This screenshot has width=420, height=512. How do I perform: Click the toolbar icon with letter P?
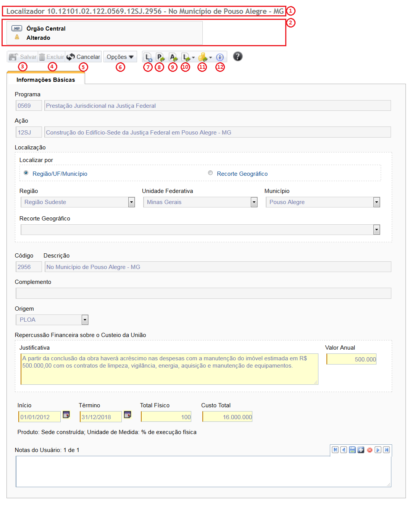click(160, 57)
